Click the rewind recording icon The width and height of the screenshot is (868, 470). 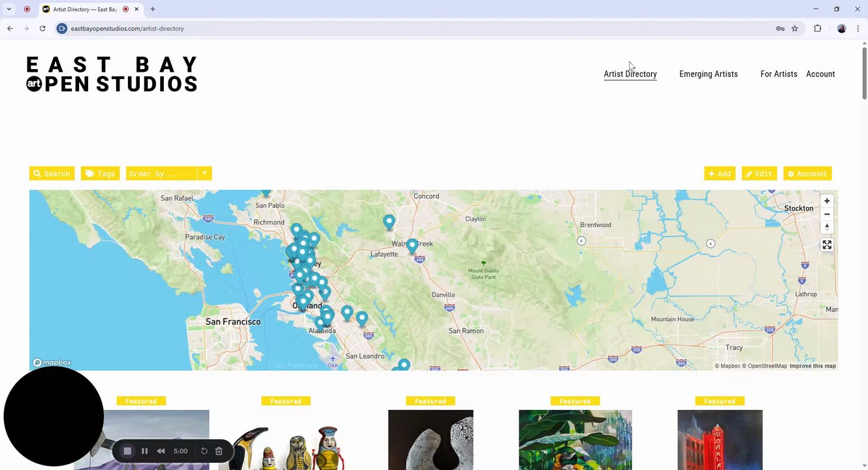pyautogui.click(x=161, y=451)
